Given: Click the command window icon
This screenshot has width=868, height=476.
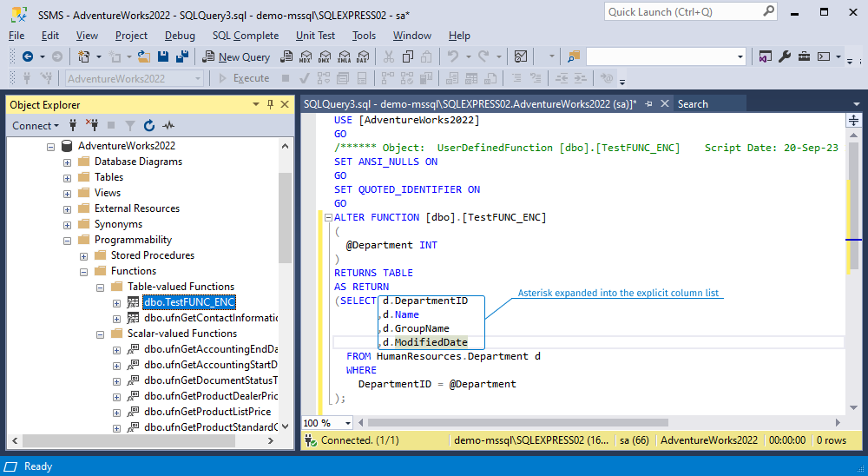Looking at the screenshot, I should click(824, 56).
